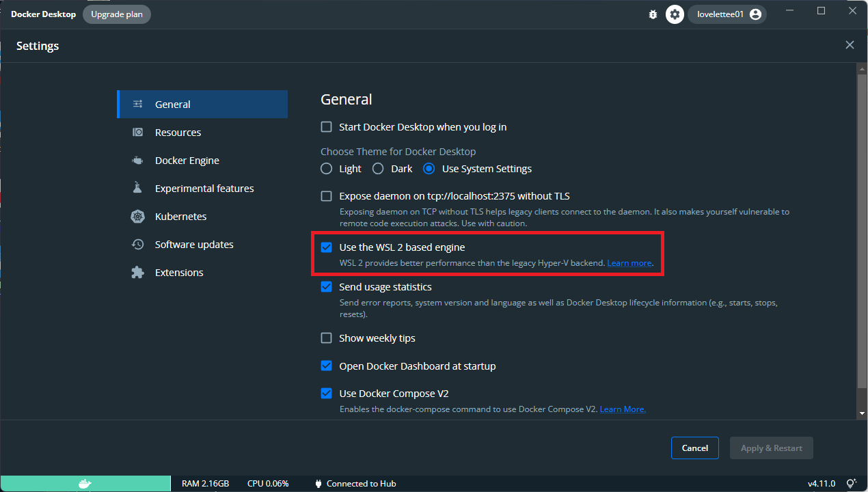Image resolution: width=868 pixels, height=492 pixels.
Task: Uncheck Open Docker Dashboard at startup
Action: 326,366
